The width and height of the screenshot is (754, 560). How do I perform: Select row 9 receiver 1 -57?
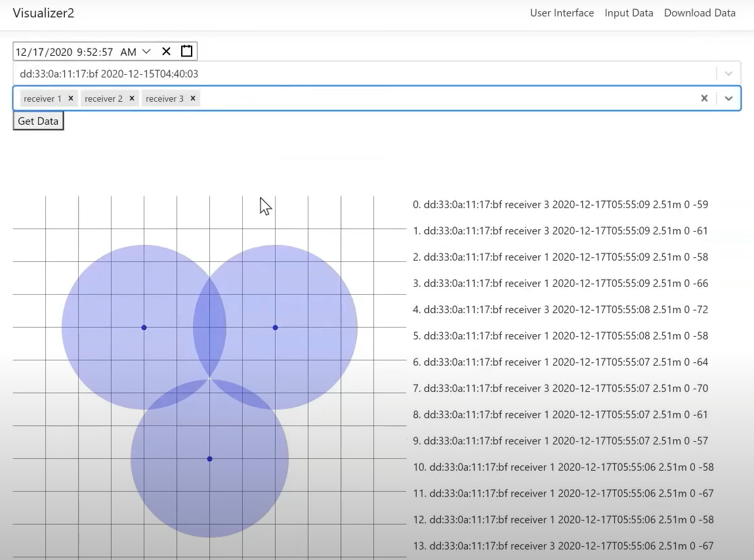560,441
